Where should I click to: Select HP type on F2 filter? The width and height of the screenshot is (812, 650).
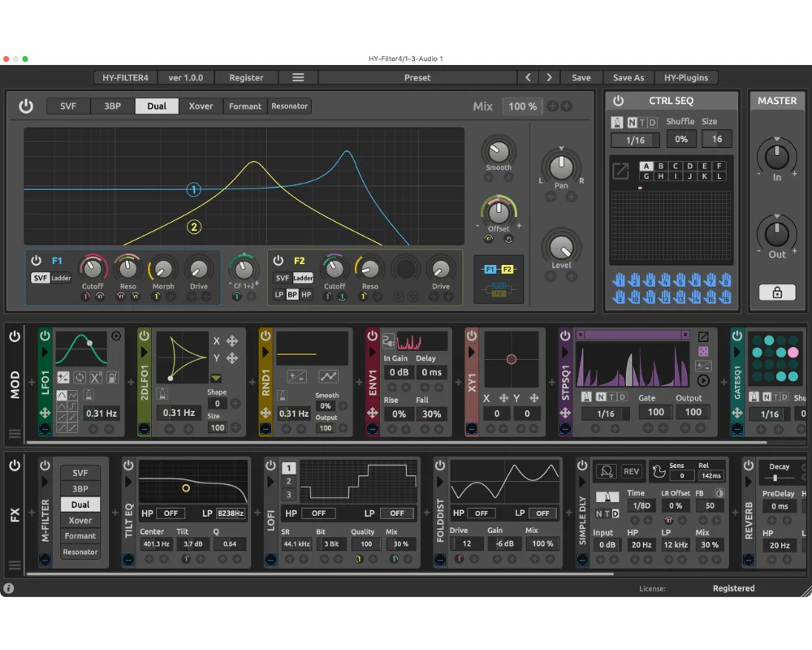click(306, 294)
